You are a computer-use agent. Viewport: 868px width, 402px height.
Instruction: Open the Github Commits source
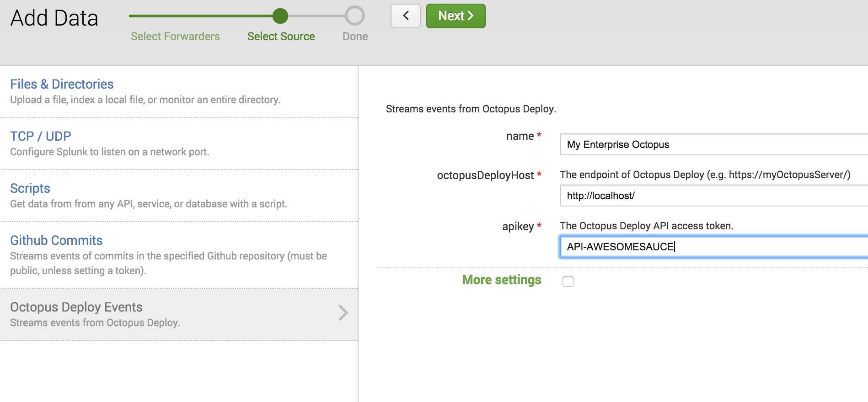coord(56,240)
